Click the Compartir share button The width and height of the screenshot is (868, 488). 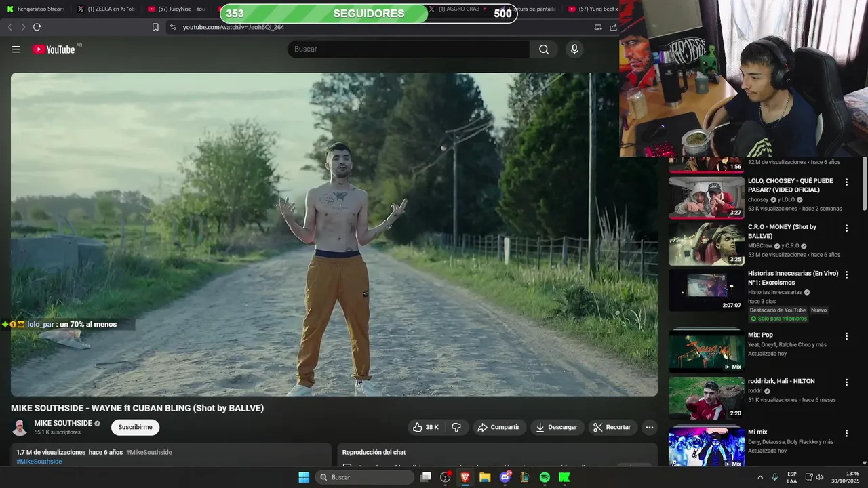point(498,427)
